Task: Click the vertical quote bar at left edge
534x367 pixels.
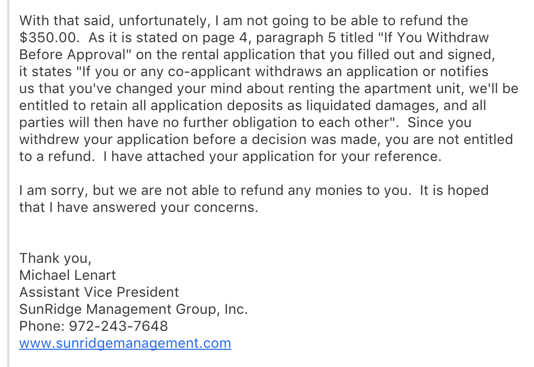Action: (9, 184)
